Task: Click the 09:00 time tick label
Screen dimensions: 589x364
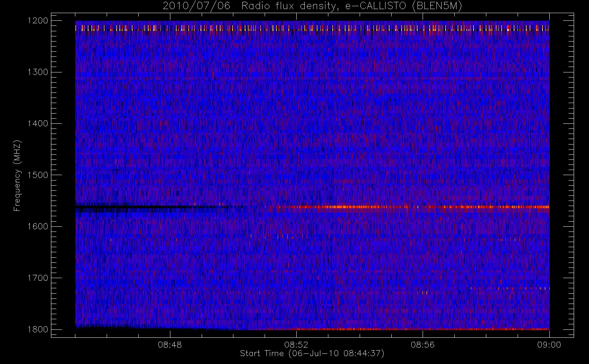Action: [x=549, y=345]
